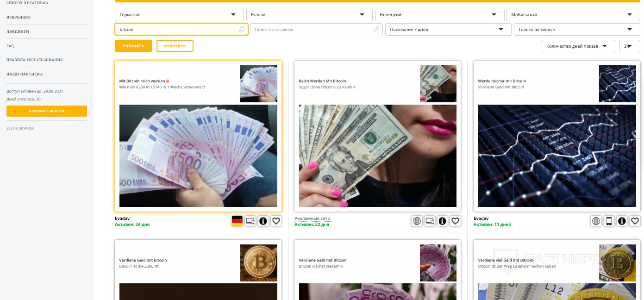Click the Evadav label above 'Активен: 11 дней'
Viewport: 644px width, 300px height.
[481, 219]
